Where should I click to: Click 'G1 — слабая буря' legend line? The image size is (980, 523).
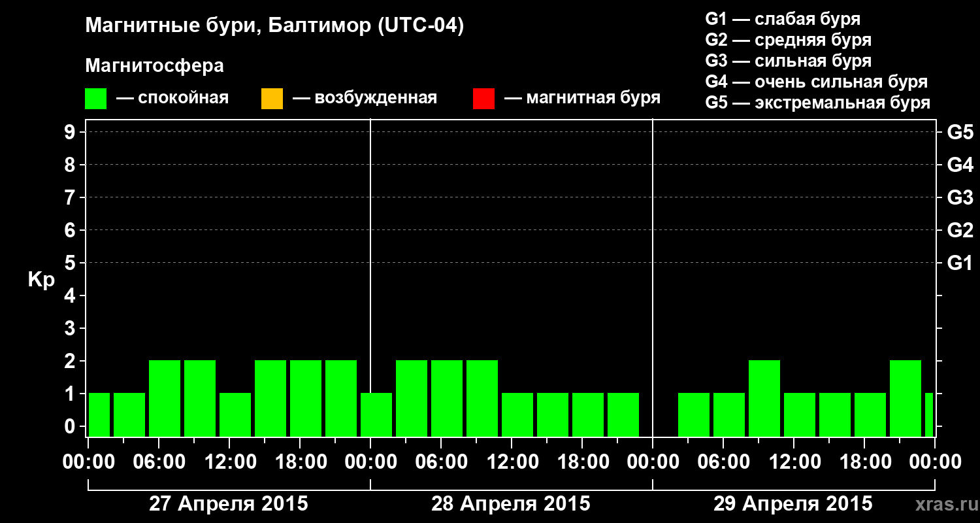click(x=783, y=19)
